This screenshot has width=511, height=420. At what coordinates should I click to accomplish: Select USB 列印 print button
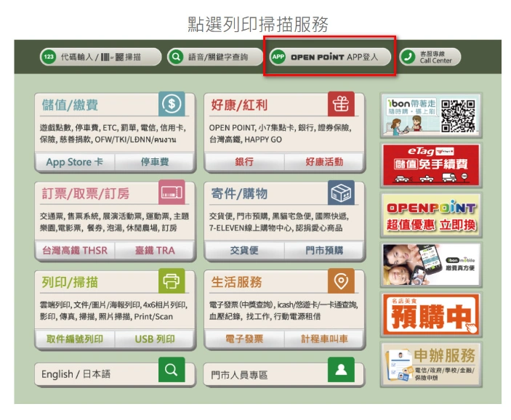[155, 339]
